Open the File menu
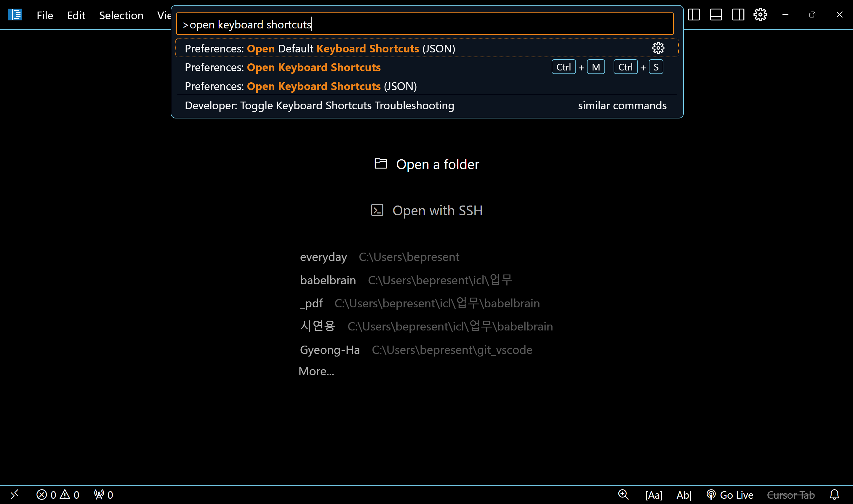 pyautogui.click(x=45, y=15)
